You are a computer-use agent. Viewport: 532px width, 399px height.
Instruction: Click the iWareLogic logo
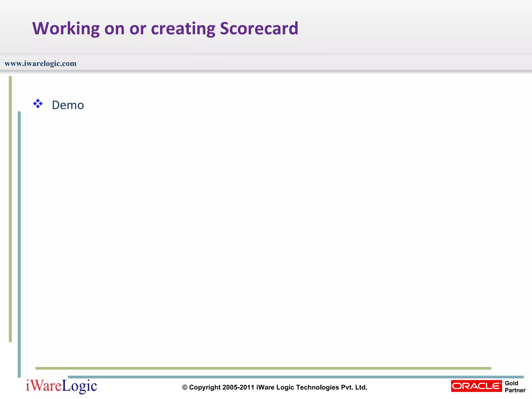[61, 386]
